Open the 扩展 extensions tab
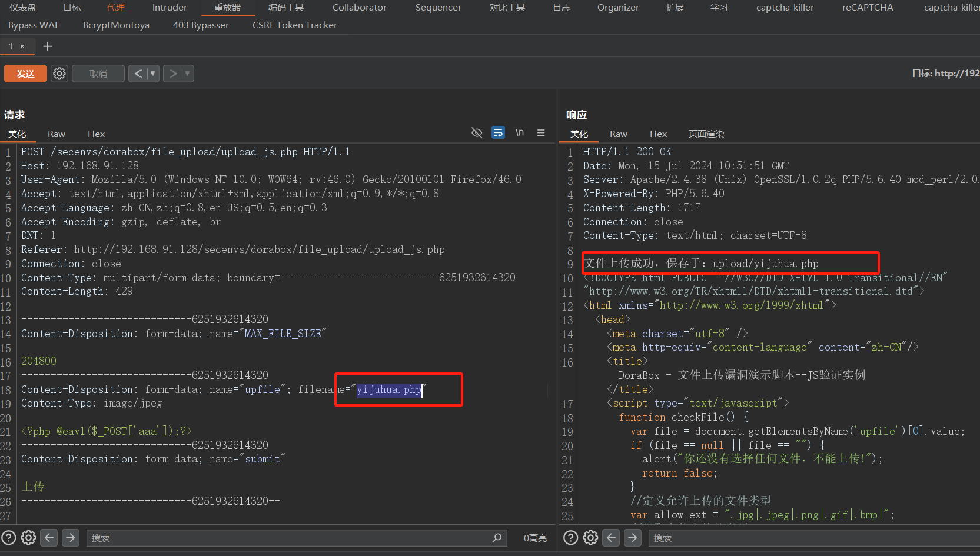The width and height of the screenshot is (980, 556). pos(675,8)
